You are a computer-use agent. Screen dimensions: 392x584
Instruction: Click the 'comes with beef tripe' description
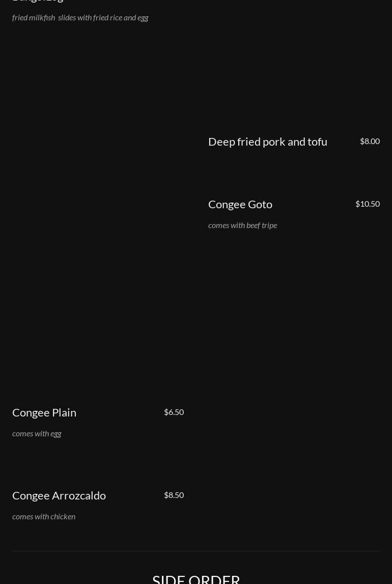coord(242,226)
